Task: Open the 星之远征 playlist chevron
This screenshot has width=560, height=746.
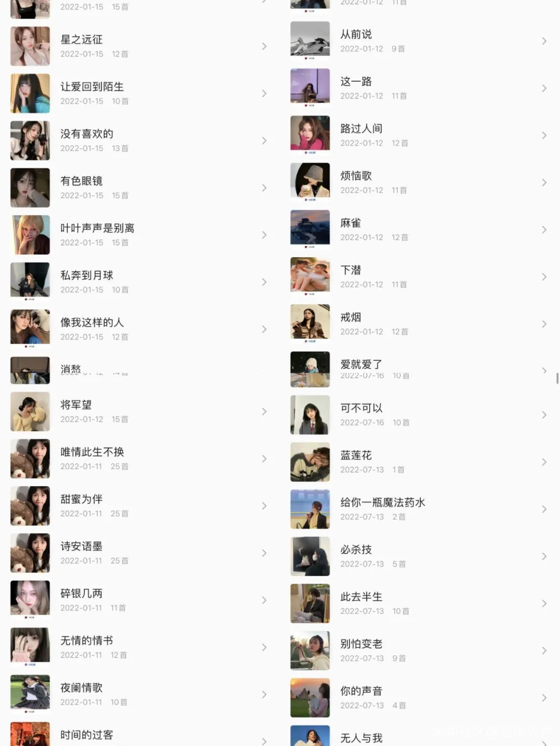Action: click(x=264, y=47)
